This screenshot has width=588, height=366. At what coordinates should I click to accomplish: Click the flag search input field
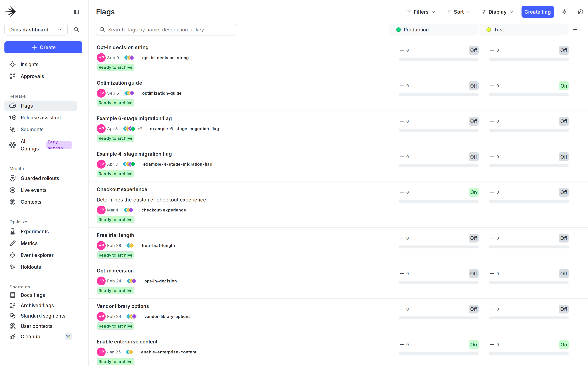[166, 30]
